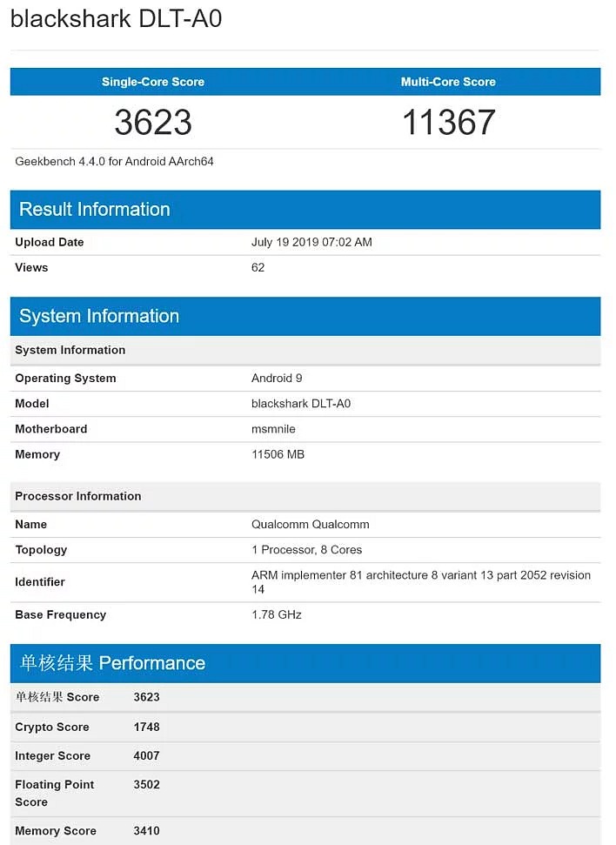This screenshot has width=616, height=845.
Task: Click the Floating Point Score label
Action: pos(55,794)
